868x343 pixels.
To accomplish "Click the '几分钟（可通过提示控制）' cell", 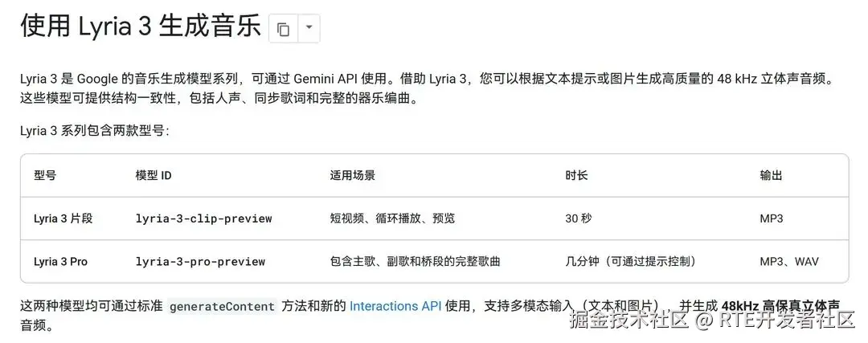I will 631,262.
